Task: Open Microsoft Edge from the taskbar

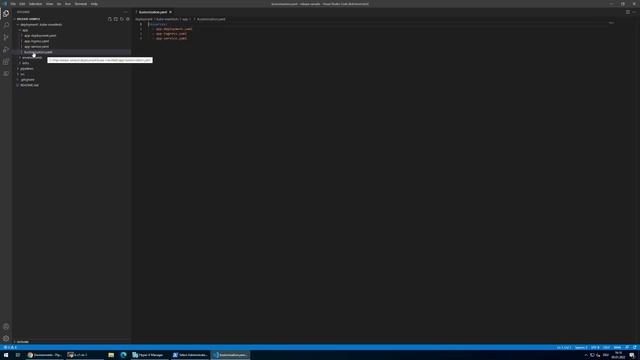Action: (123, 355)
